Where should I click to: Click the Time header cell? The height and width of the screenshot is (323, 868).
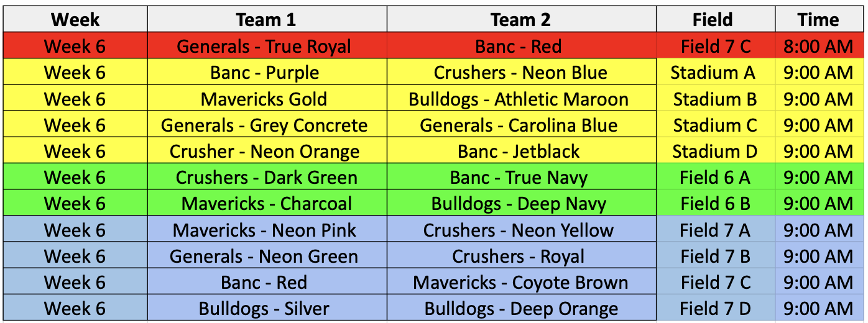tap(818, 19)
